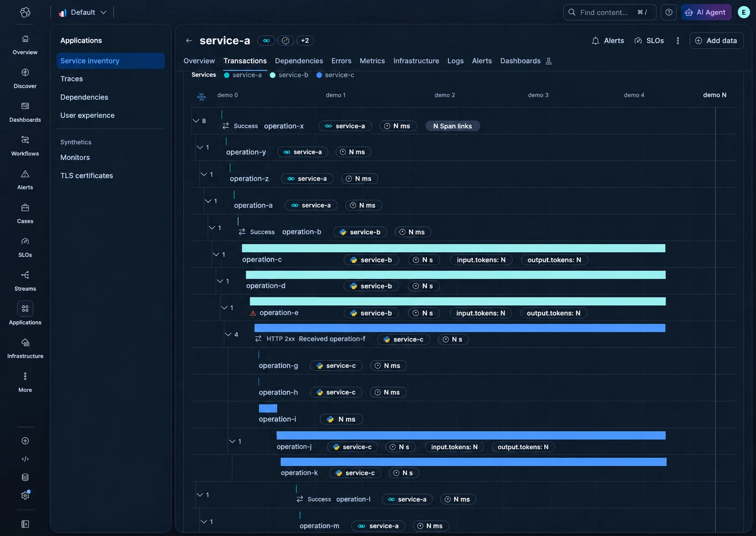
Task: Click the operation-k span duration bar
Action: (473, 462)
